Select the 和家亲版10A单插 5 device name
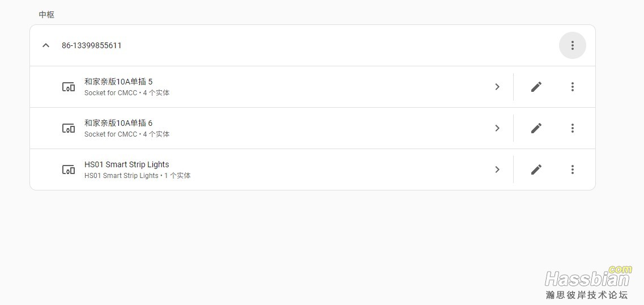The height and width of the screenshot is (305, 644). [118, 82]
